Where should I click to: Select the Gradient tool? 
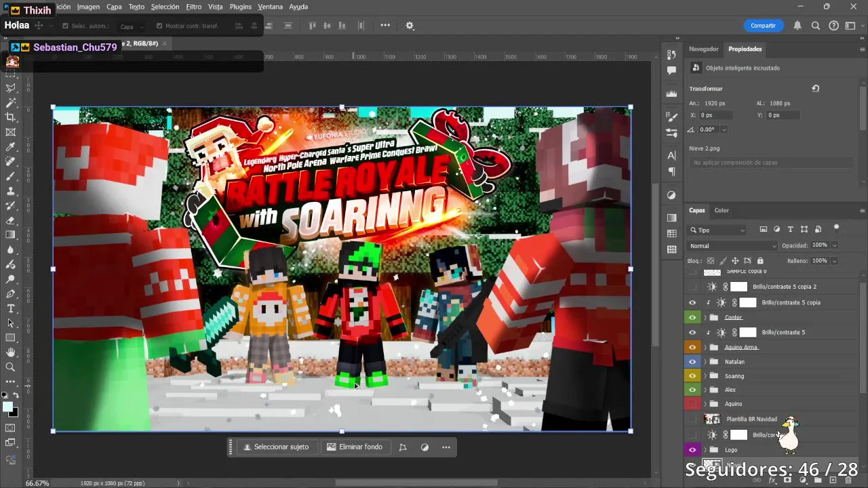coord(11,235)
